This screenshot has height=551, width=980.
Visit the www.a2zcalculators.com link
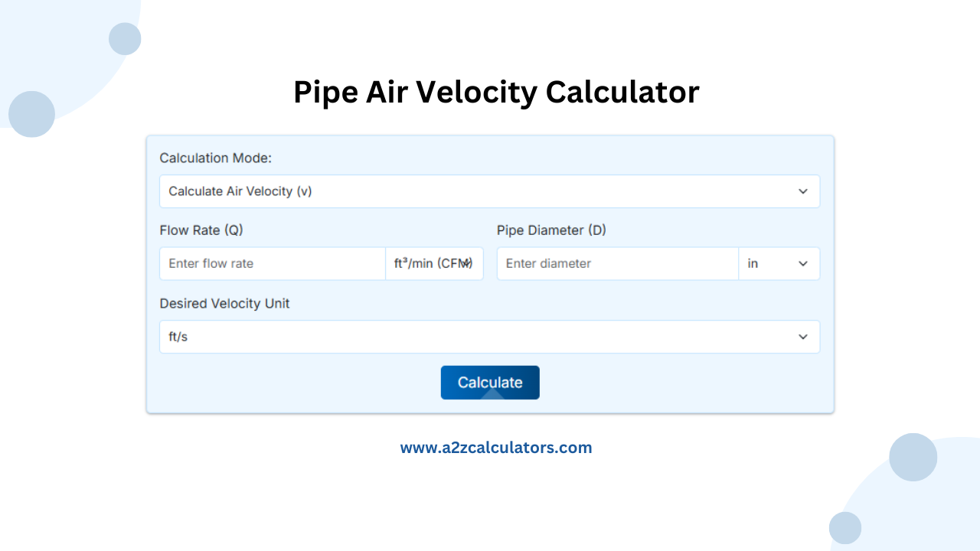pos(496,447)
